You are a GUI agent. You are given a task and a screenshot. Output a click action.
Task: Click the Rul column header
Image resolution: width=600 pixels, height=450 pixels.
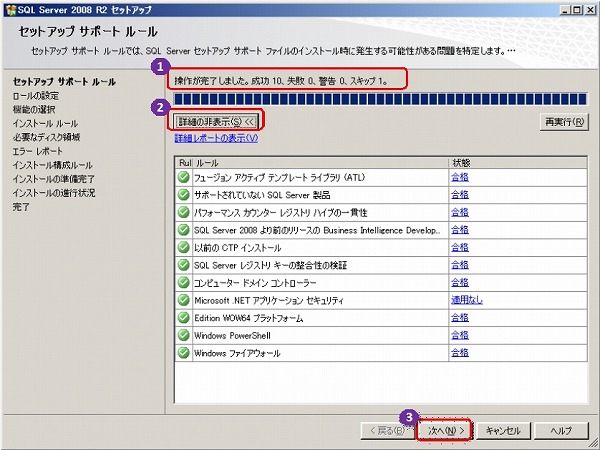pos(184,163)
